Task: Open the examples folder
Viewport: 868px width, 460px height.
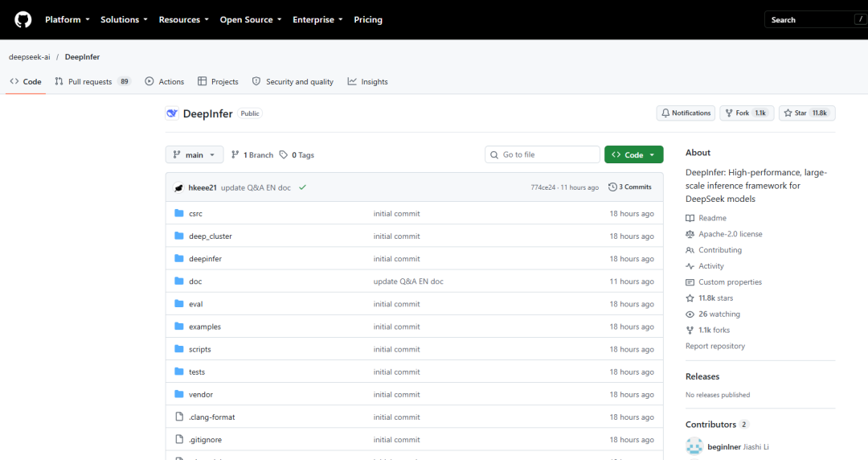Action: click(205, 327)
